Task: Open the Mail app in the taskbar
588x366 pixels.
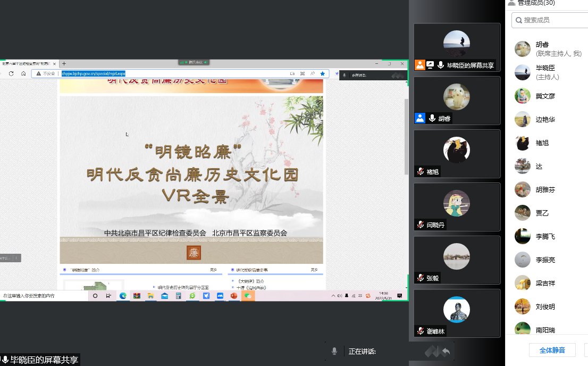Action: (165, 296)
